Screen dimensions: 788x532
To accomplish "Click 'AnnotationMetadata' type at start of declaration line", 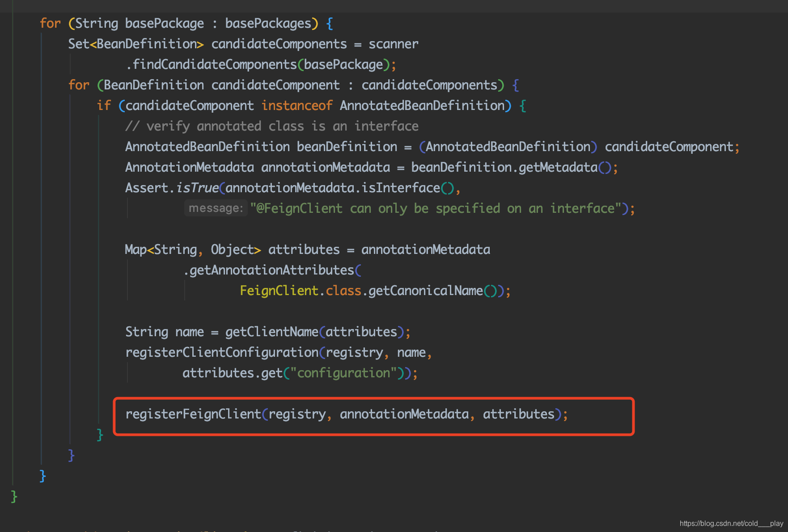I will coord(190,167).
